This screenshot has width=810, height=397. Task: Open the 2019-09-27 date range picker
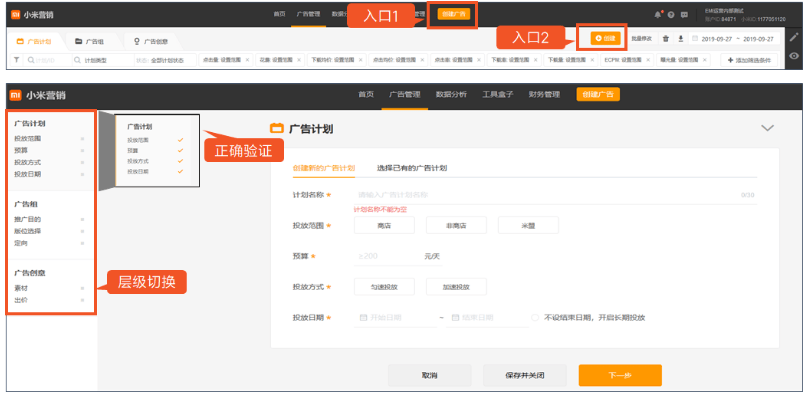click(735, 39)
